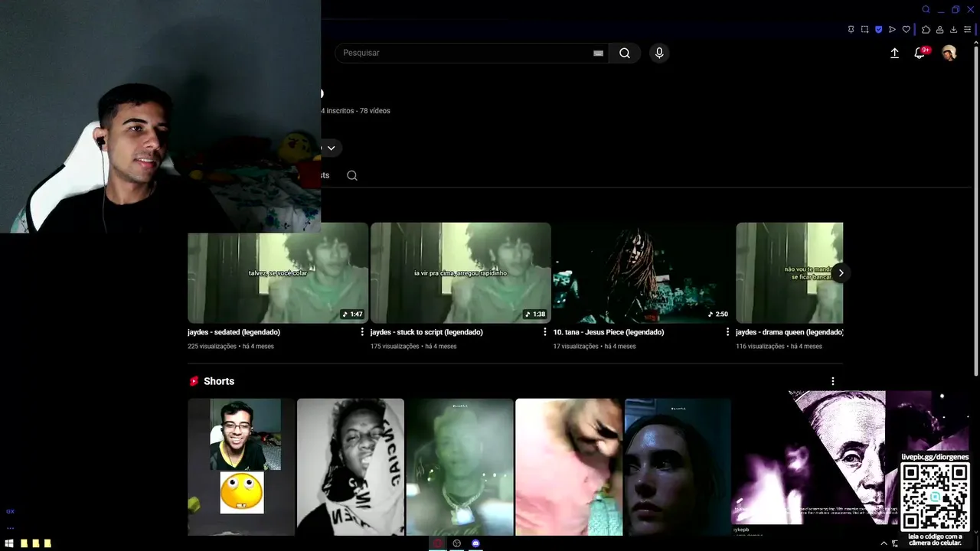Open the Discord taskbar icon
Viewport: 980px width, 551px height.
click(475, 543)
